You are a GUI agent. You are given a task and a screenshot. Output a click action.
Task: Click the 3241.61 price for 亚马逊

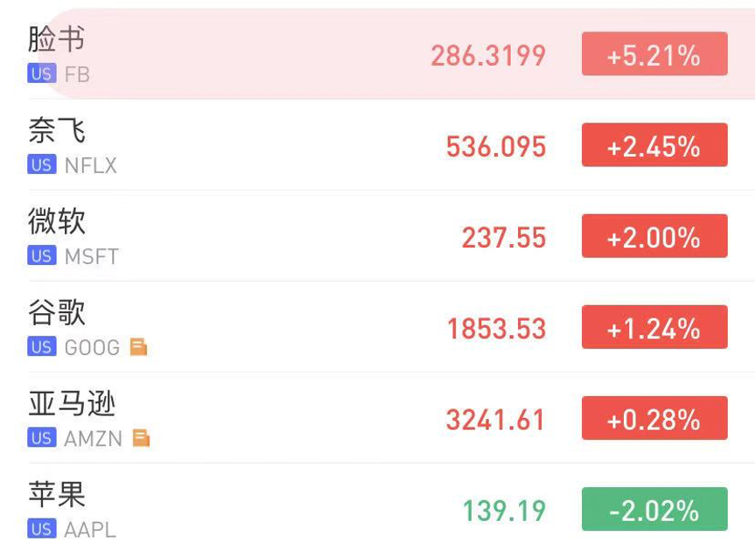point(495,420)
